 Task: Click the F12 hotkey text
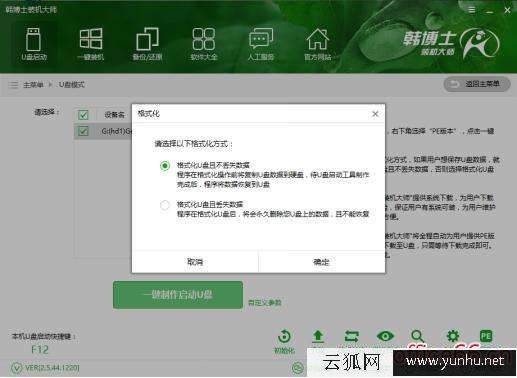click(40, 350)
